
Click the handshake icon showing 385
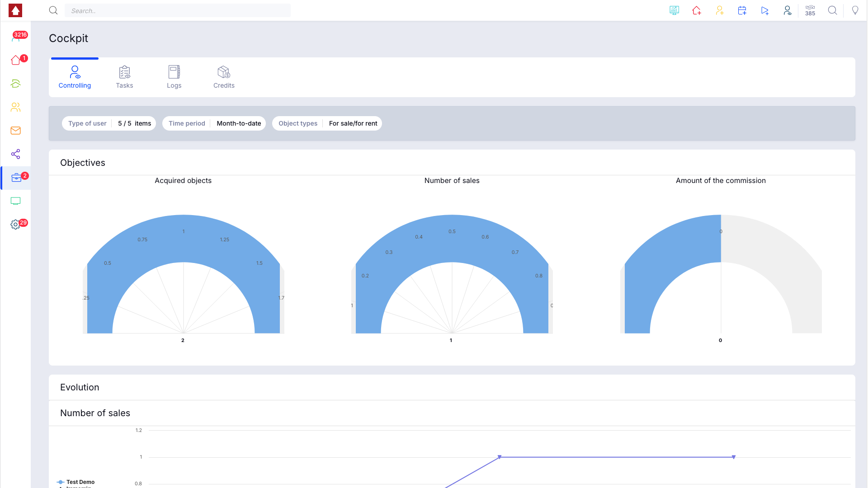point(810,10)
